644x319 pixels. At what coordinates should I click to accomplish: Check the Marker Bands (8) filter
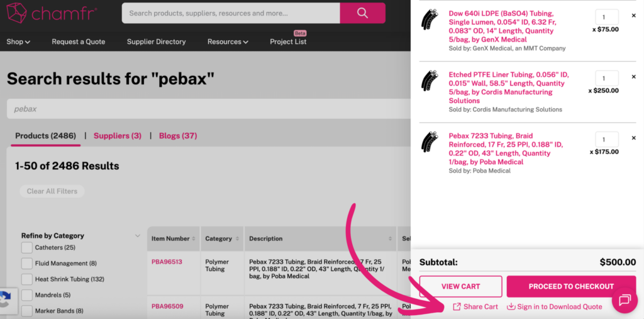click(x=26, y=311)
